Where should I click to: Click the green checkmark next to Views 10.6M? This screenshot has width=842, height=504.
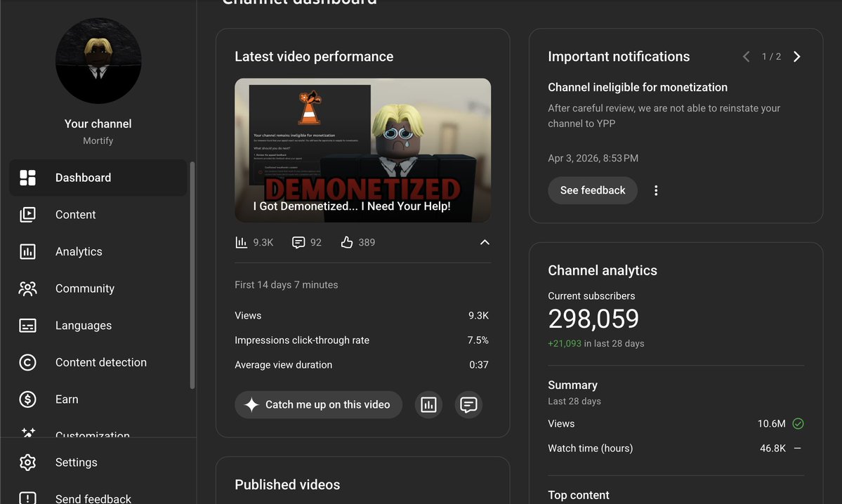coord(798,423)
